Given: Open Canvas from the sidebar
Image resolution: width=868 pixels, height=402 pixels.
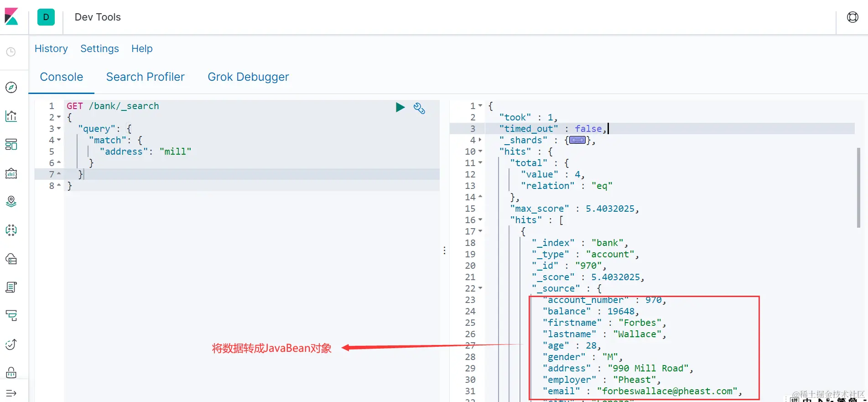Looking at the screenshot, I should [x=11, y=173].
